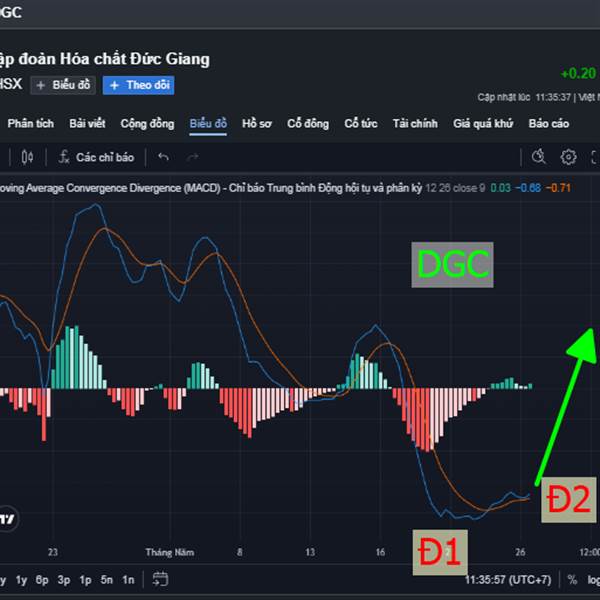Switch to the Báo cáo tab
Image resolution: width=600 pixels, height=600 pixels.
(x=549, y=124)
